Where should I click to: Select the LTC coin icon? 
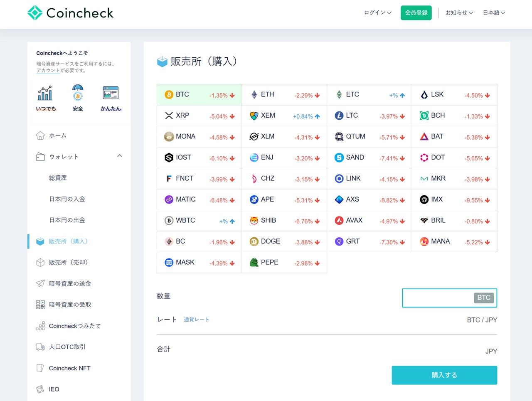(x=339, y=116)
